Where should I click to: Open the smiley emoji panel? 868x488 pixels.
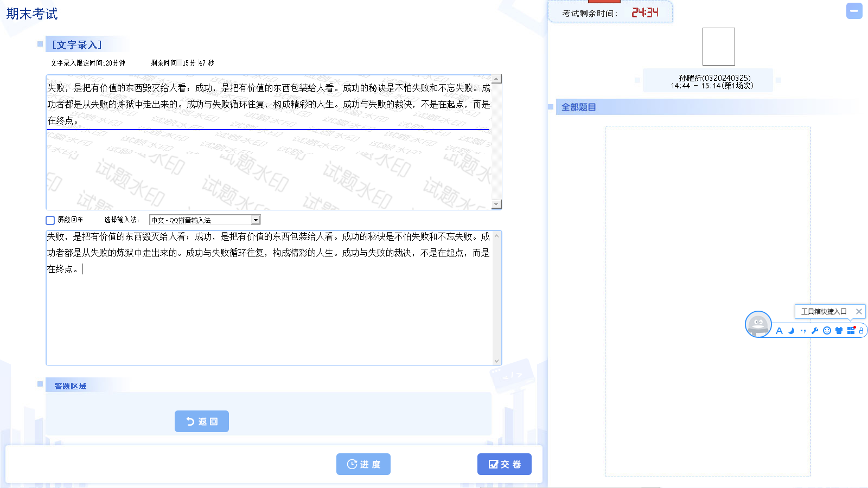(827, 331)
